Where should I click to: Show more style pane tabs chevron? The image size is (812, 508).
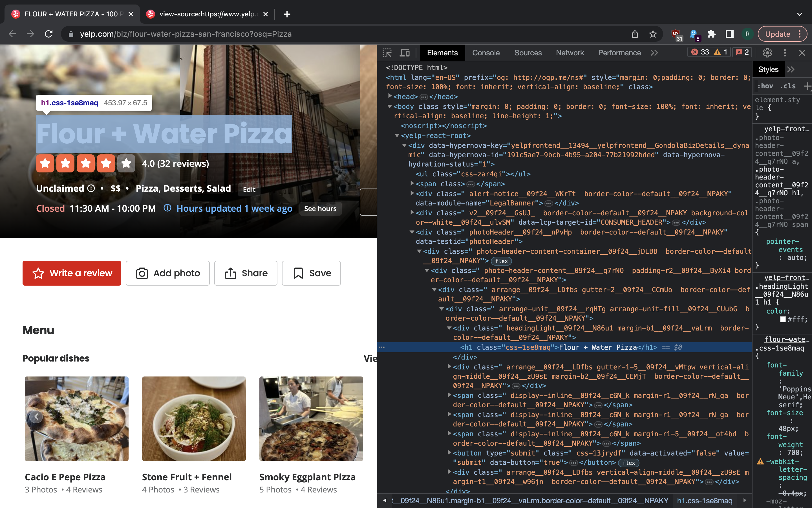tap(791, 69)
